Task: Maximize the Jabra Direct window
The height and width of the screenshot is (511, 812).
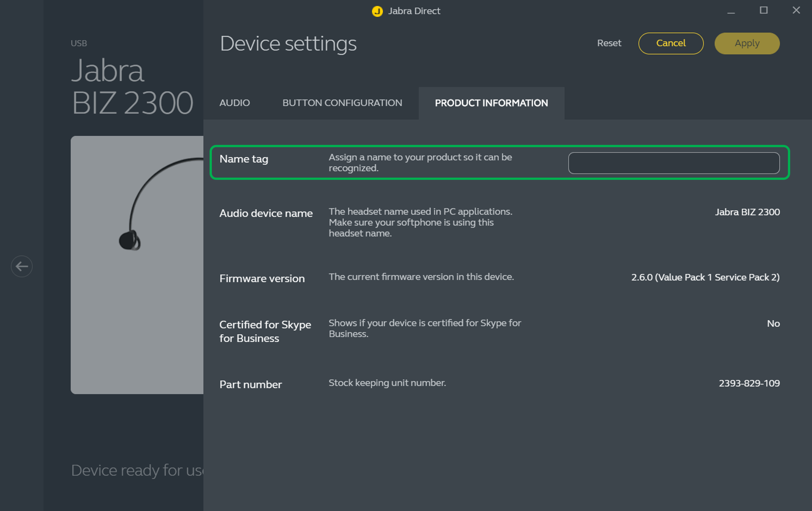Action: (764, 10)
